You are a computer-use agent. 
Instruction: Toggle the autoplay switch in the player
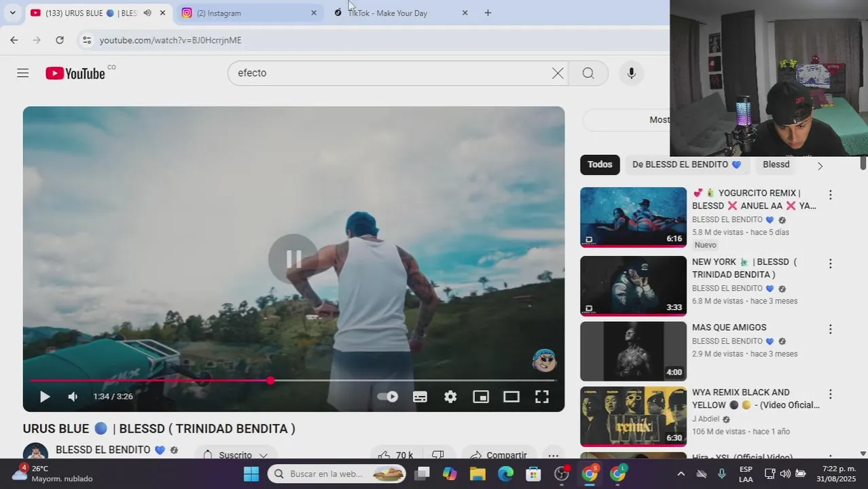(388, 397)
